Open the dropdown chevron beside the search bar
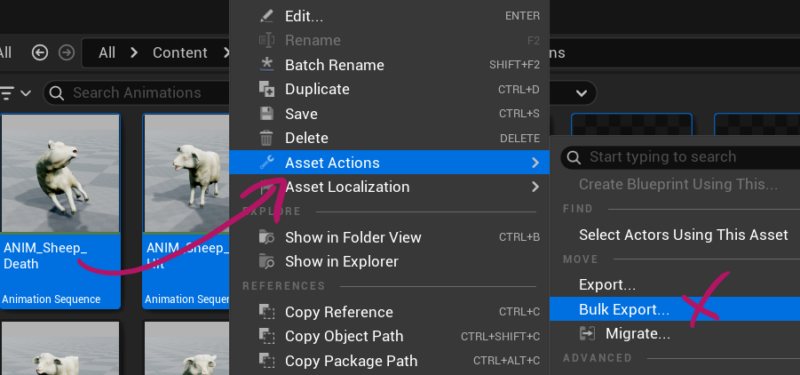800x375 pixels. [581, 93]
